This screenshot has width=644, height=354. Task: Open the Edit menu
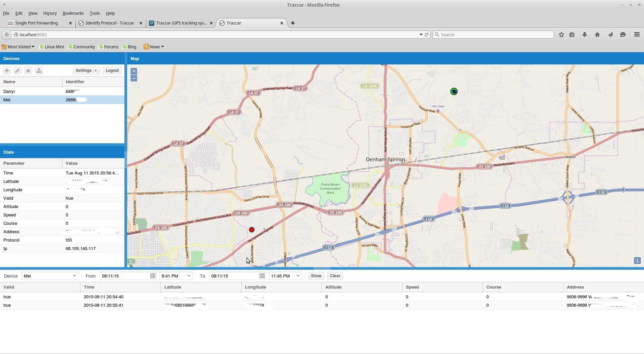19,13
